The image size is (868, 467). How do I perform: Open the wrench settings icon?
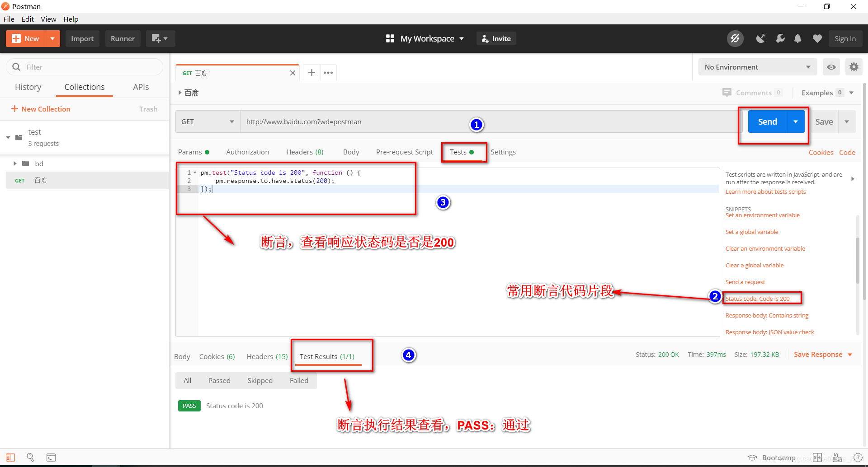pos(780,39)
